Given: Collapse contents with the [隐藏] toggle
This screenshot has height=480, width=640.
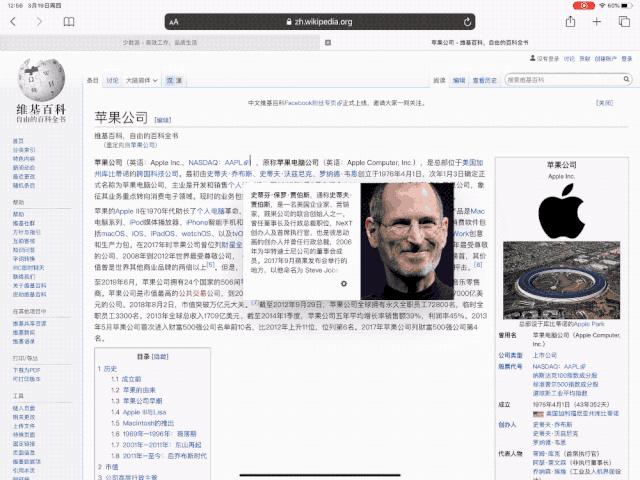Looking at the screenshot, I should 160,357.
